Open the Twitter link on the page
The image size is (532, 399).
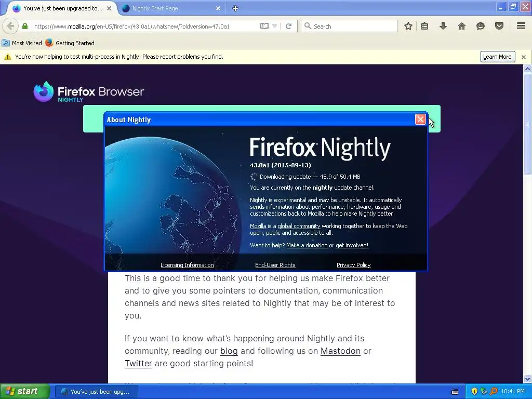(138, 363)
